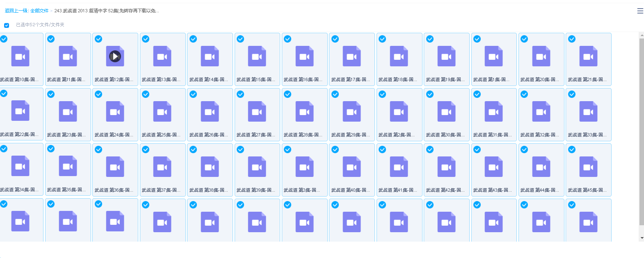Open the 武战道 第38集 video file icon
This screenshot has height=258, width=644.
click(x=210, y=167)
